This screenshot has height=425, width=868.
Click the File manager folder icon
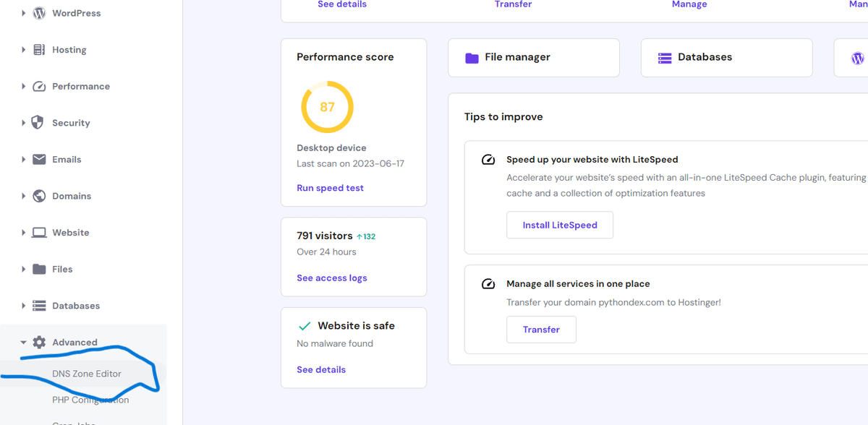pyautogui.click(x=472, y=58)
